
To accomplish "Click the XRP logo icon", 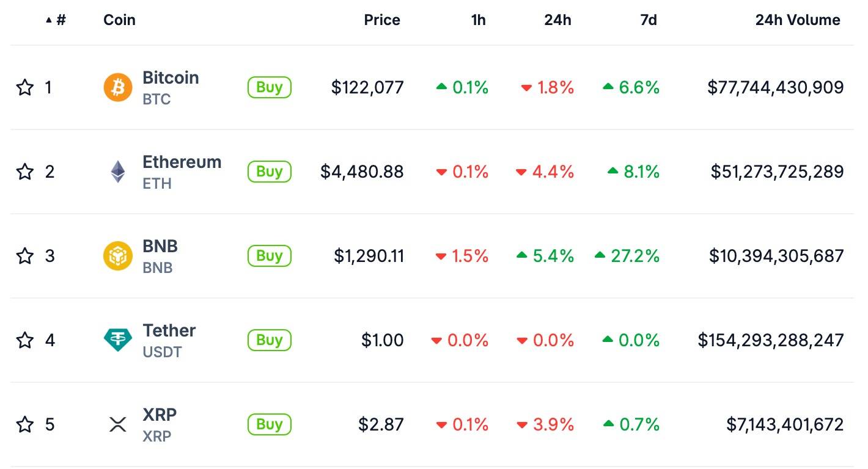I will (x=117, y=424).
